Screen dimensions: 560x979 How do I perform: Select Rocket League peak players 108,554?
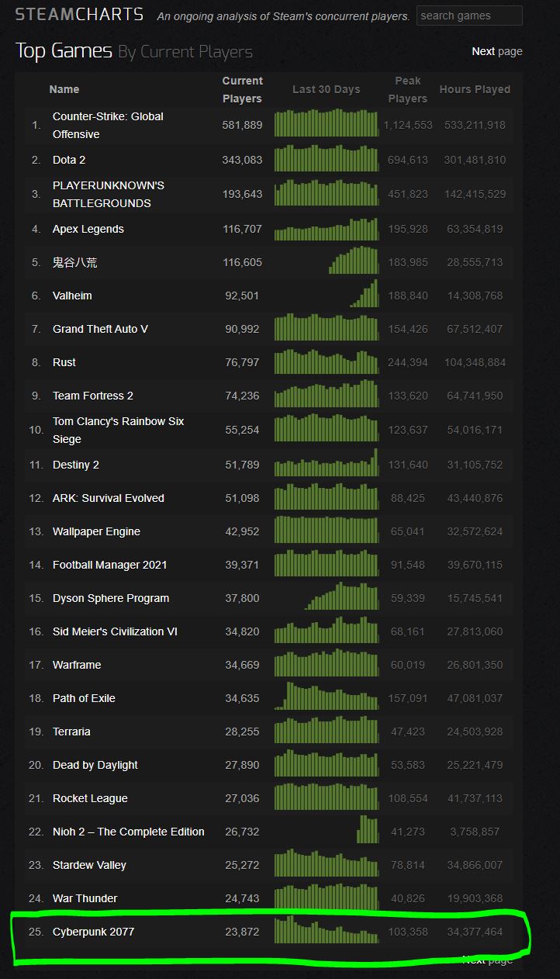(408, 798)
